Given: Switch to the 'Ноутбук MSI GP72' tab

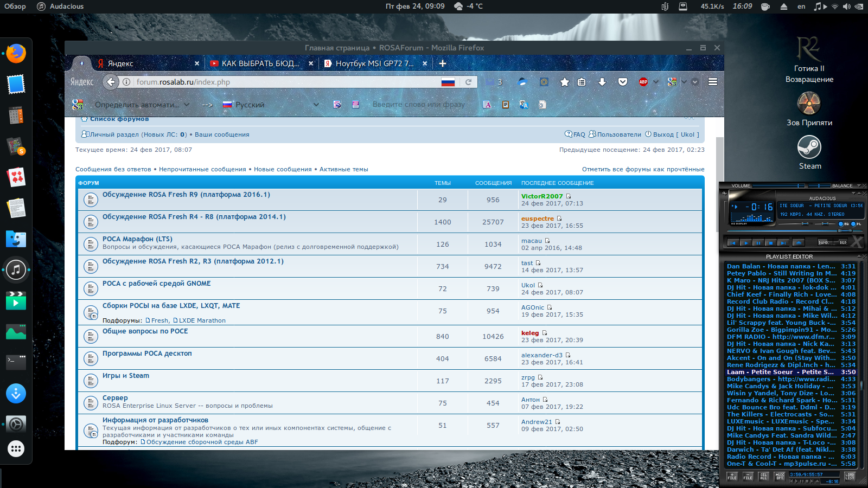Looking at the screenshot, I should coord(375,63).
